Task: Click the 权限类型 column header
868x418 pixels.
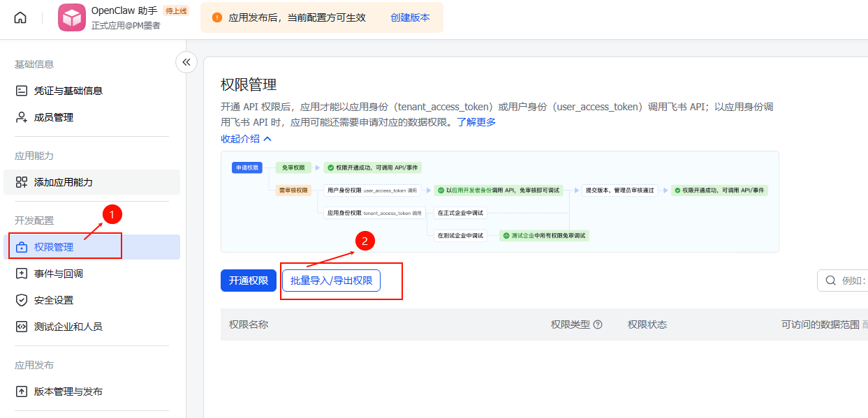Action: tap(571, 324)
